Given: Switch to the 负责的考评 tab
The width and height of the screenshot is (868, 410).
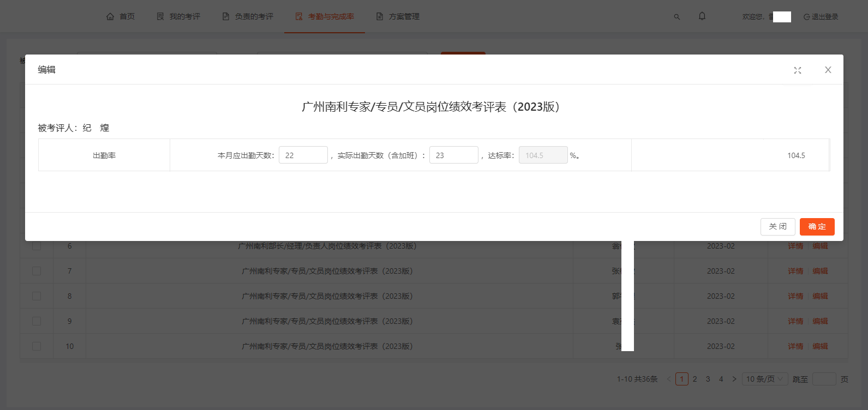Looking at the screenshot, I should coord(248,16).
